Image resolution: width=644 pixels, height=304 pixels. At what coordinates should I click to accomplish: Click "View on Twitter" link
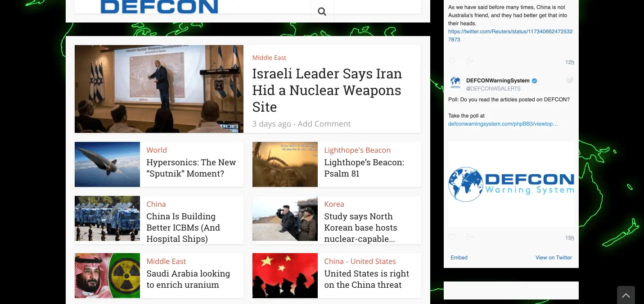point(554,258)
